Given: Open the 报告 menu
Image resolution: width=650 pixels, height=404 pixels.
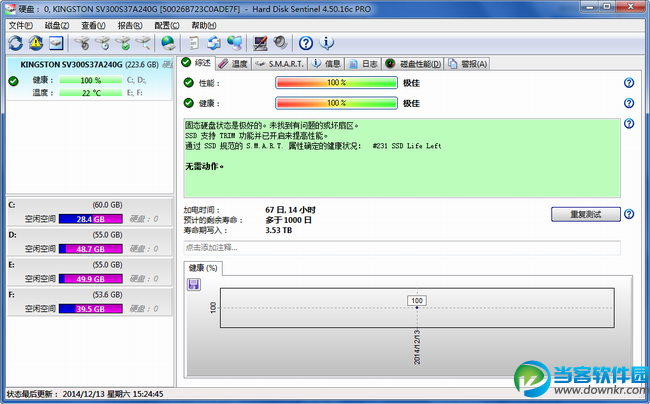Looking at the screenshot, I should [130, 26].
